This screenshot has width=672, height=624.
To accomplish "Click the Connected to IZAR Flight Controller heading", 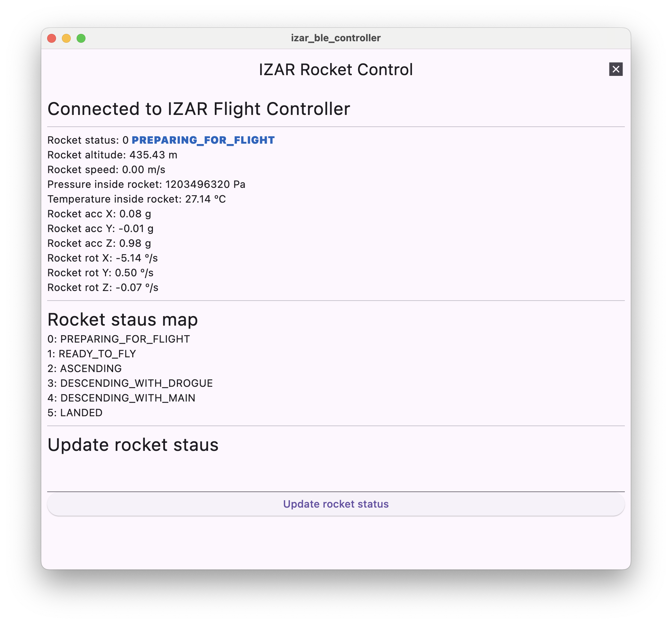I will [x=199, y=109].
